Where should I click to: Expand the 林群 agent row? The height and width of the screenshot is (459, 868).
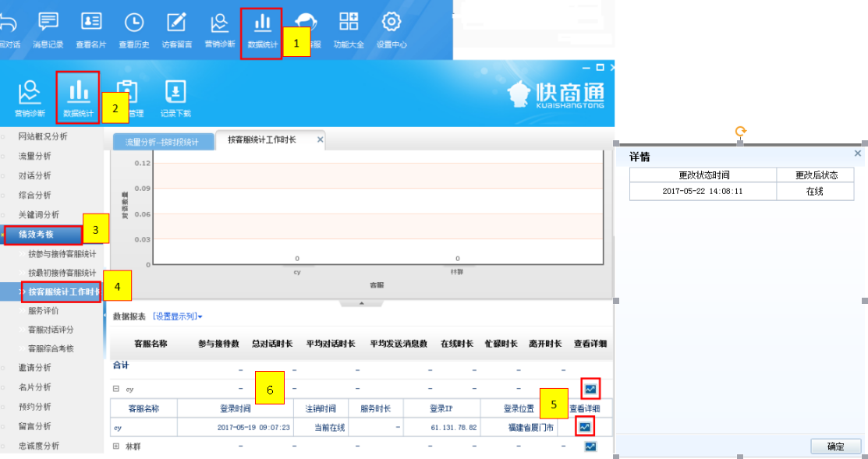(116, 447)
